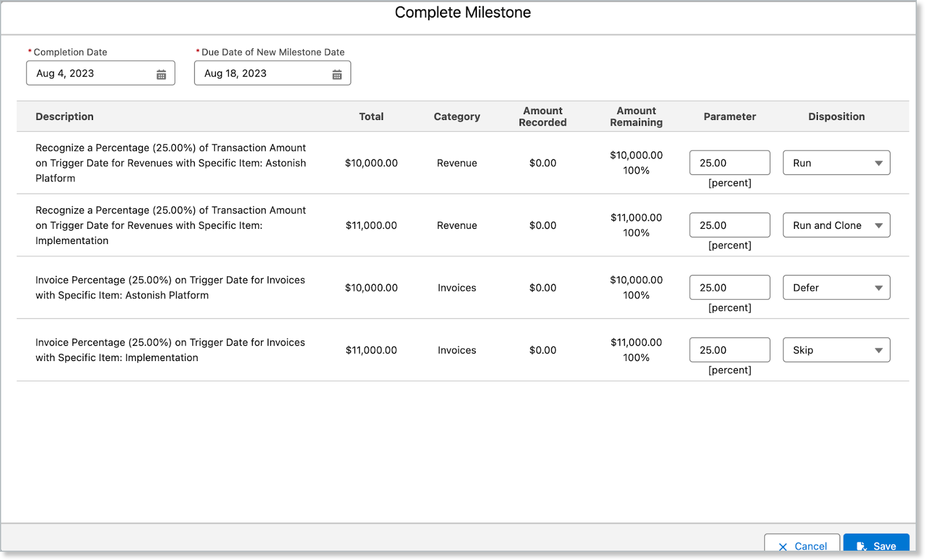Select the Revenue description for Implementation
Viewport: 925px width, 560px height.
coord(171,225)
